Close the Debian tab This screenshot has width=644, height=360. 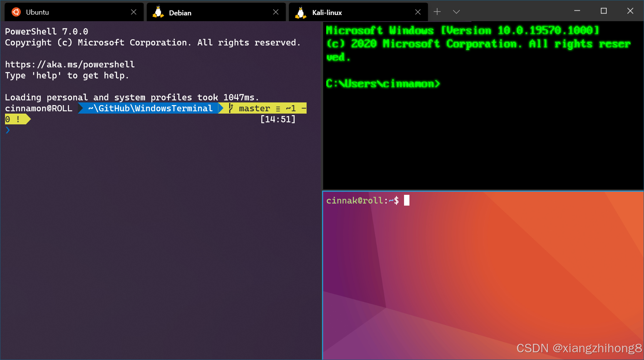click(276, 12)
